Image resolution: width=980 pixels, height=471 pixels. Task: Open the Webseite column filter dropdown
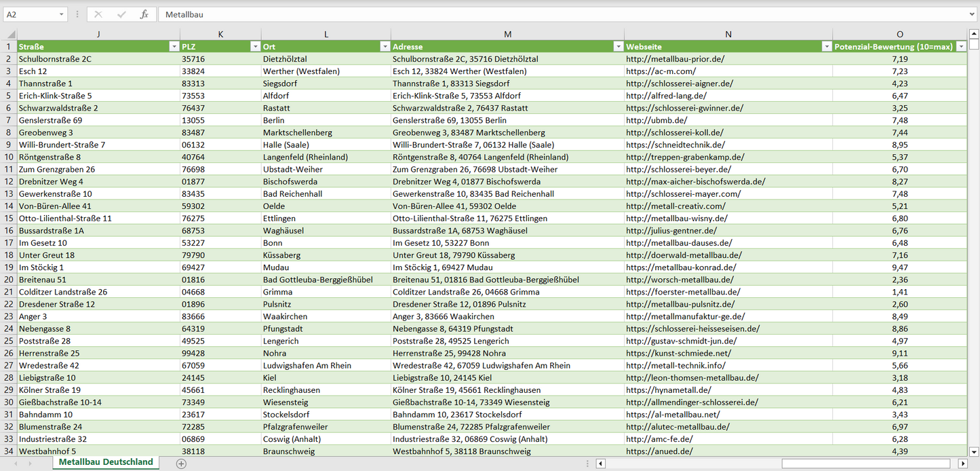coord(826,47)
